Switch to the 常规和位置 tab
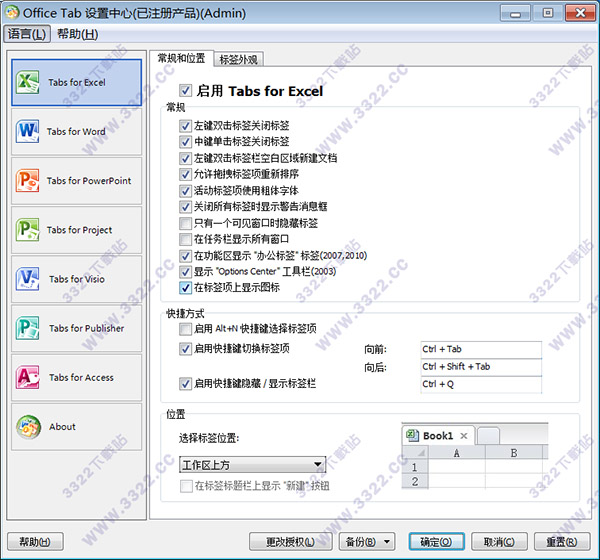Image resolution: width=600 pixels, height=560 pixels. point(181,58)
